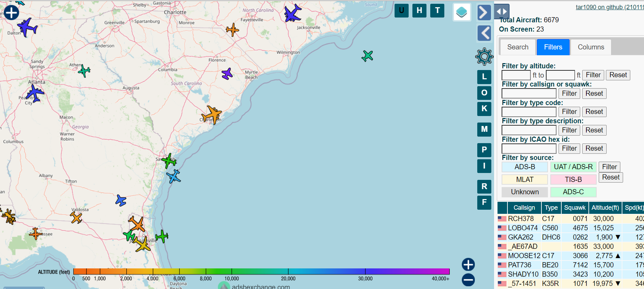The height and width of the screenshot is (289, 644).
Task: Select the MLAT source option
Action: click(x=525, y=180)
